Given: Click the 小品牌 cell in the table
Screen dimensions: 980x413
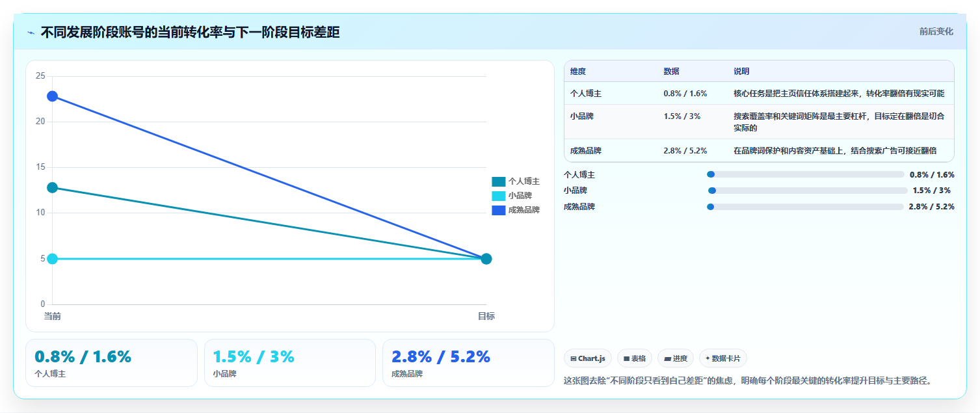Looking at the screenshot, I should pos(582,116).
